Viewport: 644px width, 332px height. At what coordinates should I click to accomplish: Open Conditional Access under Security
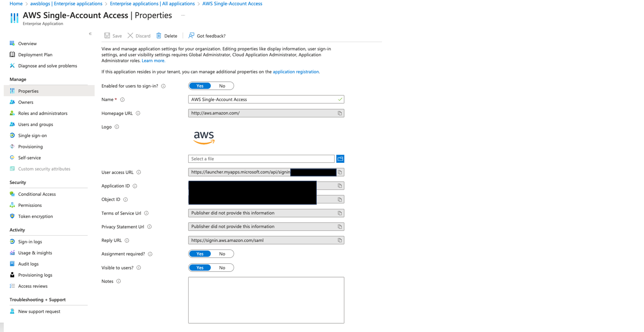click(x=37, y=194)
